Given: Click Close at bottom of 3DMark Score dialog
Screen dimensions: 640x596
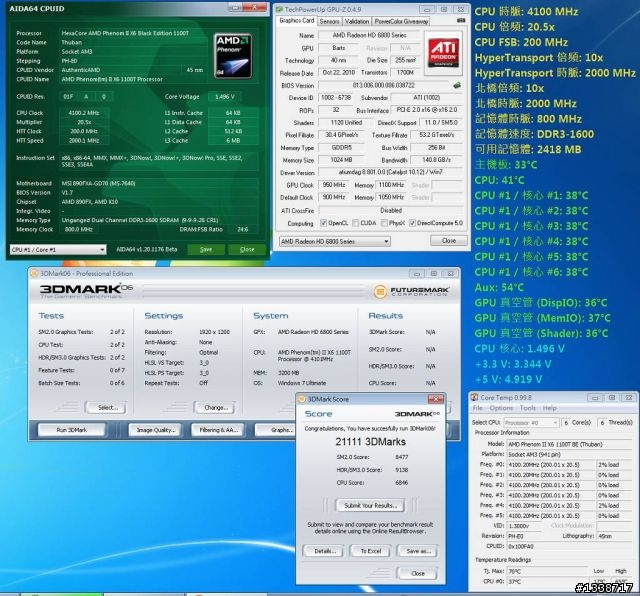Looking at the screenshot, I should pyautogui.click(x=418, y=573).
